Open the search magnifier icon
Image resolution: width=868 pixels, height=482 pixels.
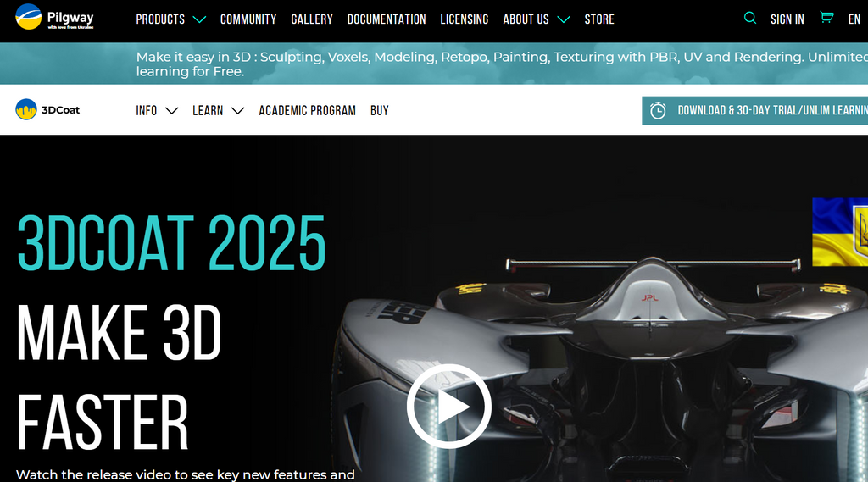pyautogui.click(x=749, y=18)
